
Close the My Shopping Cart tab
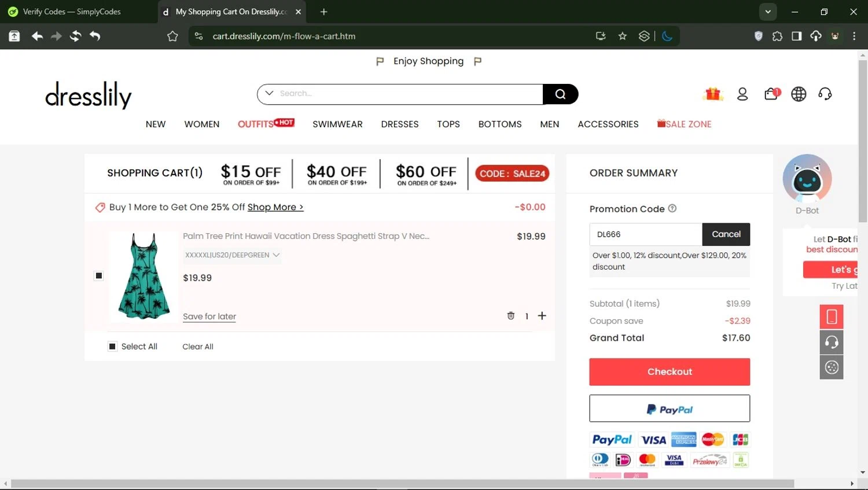pyautogui.click(x=298, y=12)
